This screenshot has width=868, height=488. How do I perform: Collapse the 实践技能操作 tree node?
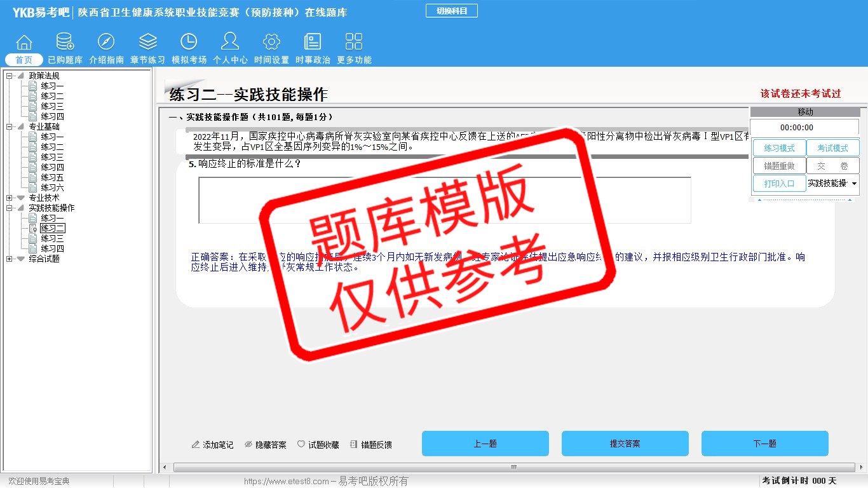click(9, 208)
